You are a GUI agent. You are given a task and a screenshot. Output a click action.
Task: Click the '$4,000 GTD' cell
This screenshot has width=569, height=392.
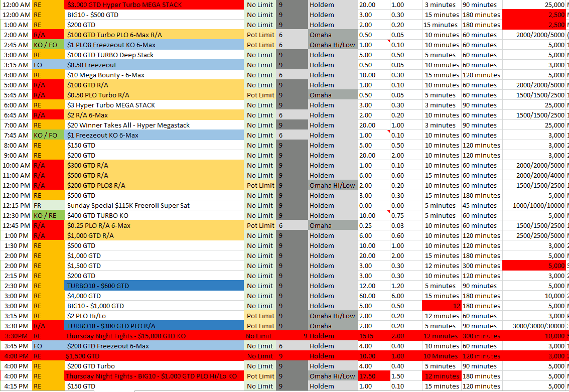click(x=154, y=296)
